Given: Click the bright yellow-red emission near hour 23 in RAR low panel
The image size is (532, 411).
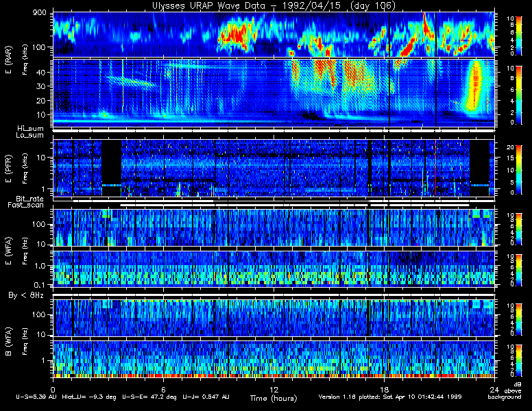Looking at the screenshot, I should click(x=475, y=86).
